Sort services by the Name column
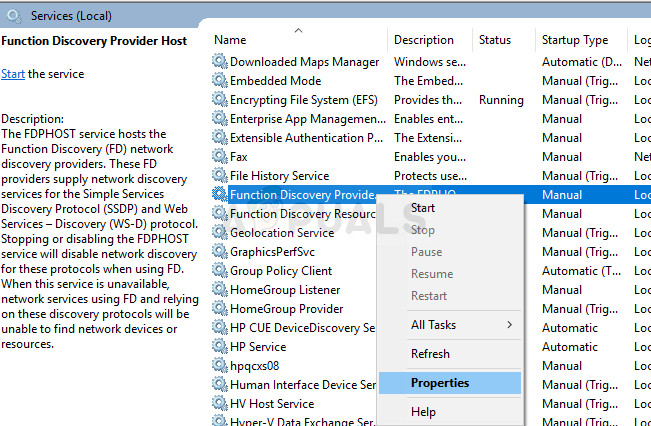Screen dimensions: 651x426 tap(230, 40)
